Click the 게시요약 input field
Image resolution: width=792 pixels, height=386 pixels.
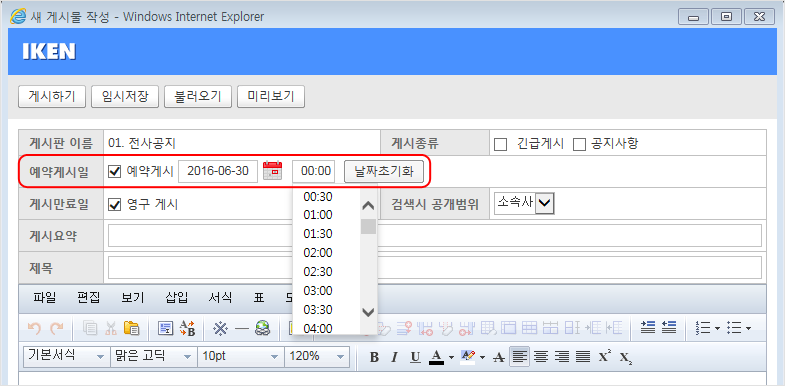click(x=435, y=235)
